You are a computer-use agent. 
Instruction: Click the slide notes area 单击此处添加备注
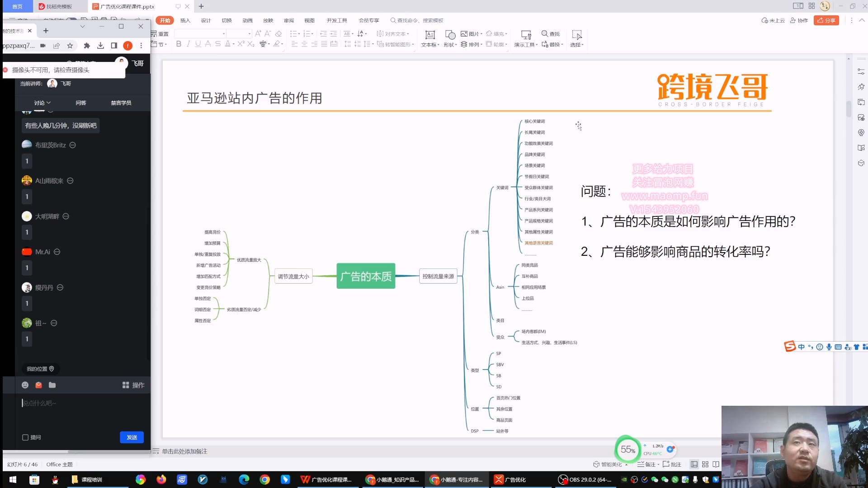point(184,451)
